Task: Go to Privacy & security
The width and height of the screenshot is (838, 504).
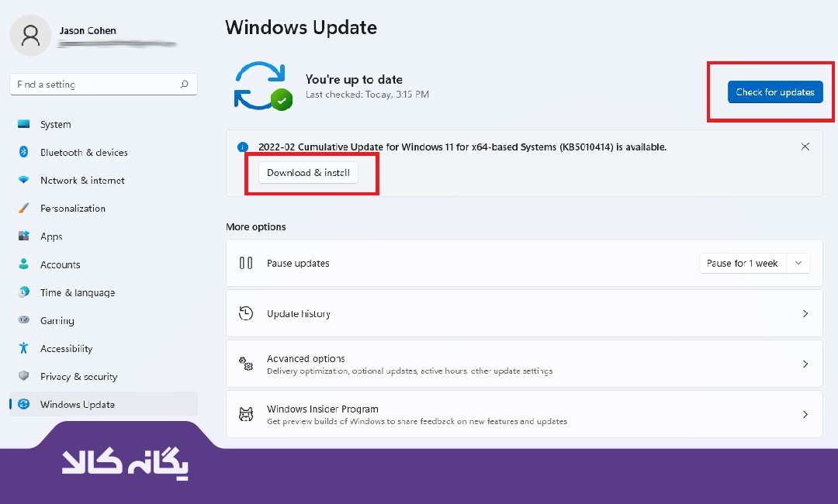Action: coord(104,376)
